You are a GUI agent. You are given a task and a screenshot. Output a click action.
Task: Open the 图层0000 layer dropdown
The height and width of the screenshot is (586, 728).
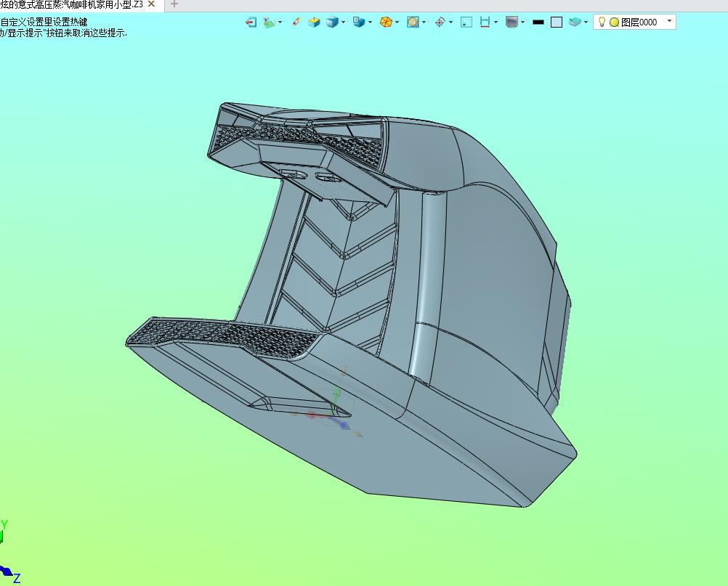[x=669, y=21]
